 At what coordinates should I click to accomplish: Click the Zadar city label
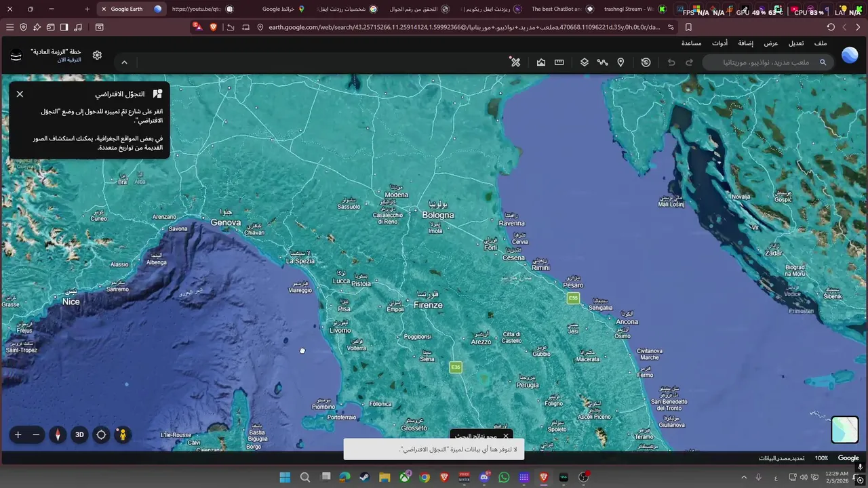[x=774, y=253]
